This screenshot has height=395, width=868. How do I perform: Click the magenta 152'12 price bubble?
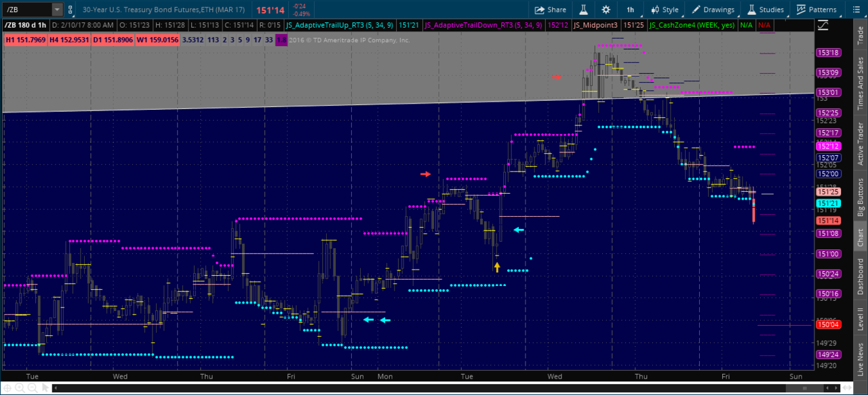click(x=828, y=146)
